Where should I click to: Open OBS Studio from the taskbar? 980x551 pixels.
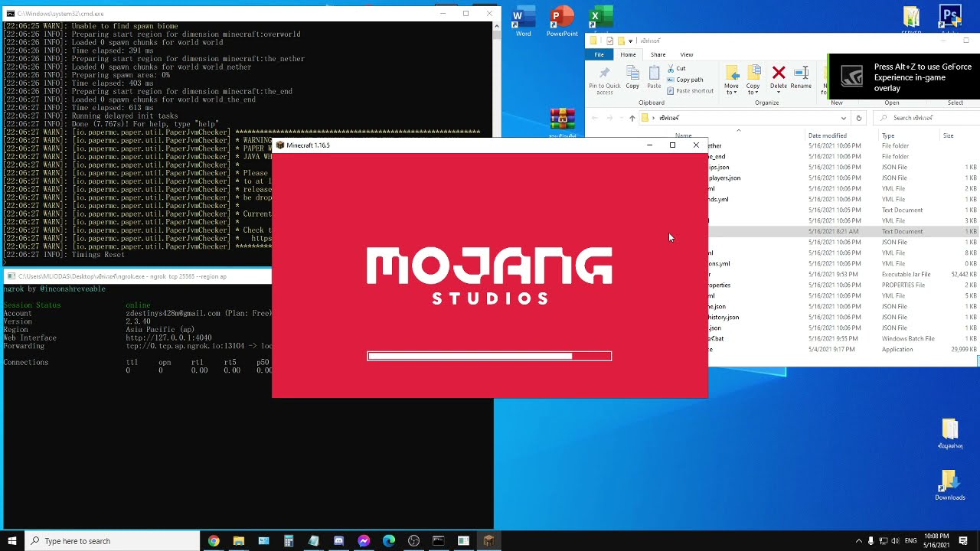tap(414, 541)
